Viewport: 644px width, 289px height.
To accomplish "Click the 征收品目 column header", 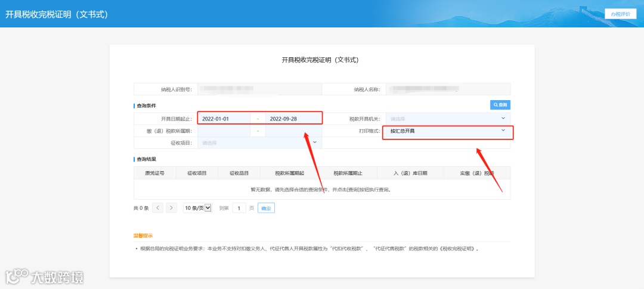I will click(239, 173).
